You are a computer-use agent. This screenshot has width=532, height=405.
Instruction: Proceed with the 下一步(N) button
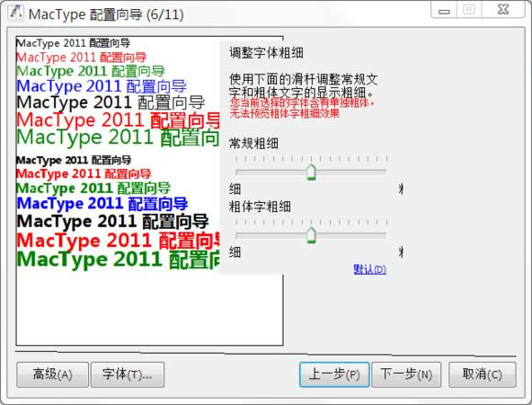pyautogui.click(x=406, y=375)
